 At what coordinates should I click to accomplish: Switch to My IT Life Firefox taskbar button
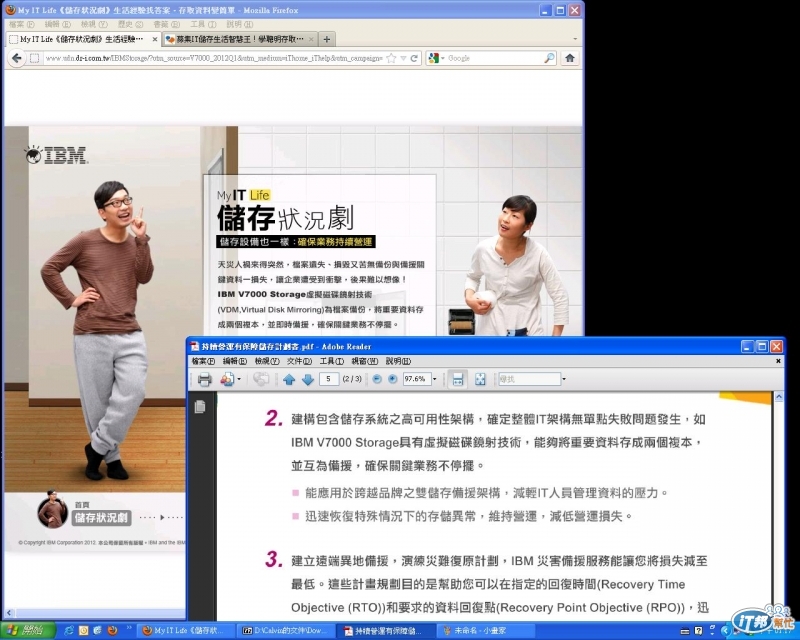[185, 631]
